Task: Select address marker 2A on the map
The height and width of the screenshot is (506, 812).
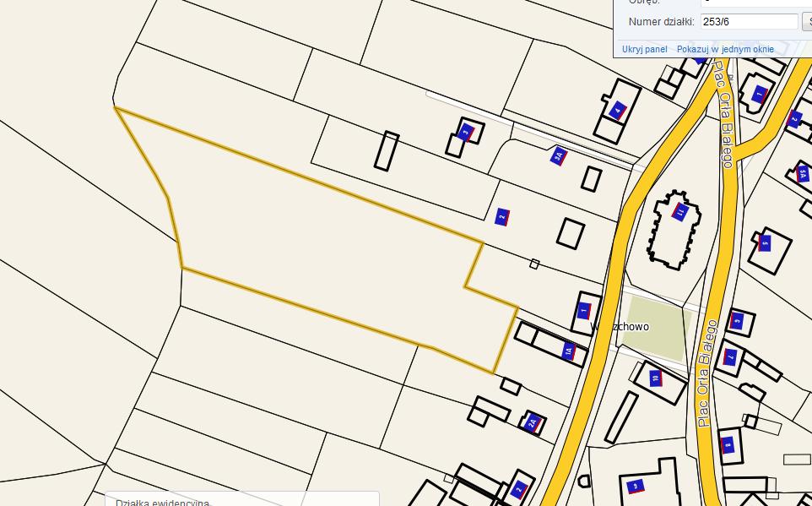Action: coord(533,423)
